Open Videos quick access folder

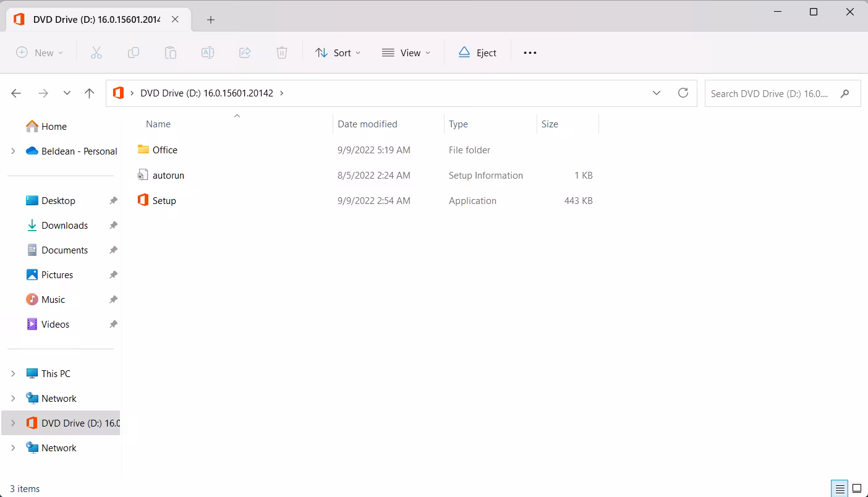[x=55, y=324]
